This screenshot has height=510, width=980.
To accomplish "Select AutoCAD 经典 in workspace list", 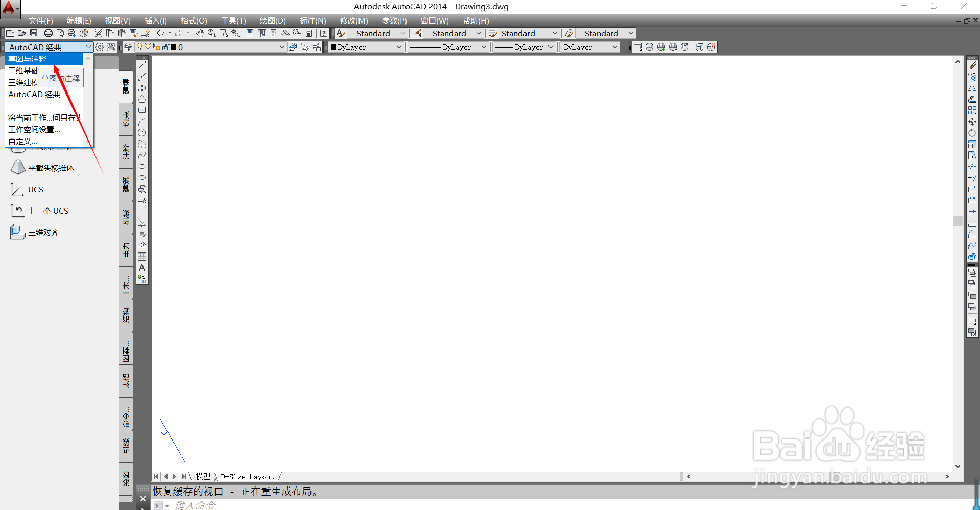I will click(44, 95).
